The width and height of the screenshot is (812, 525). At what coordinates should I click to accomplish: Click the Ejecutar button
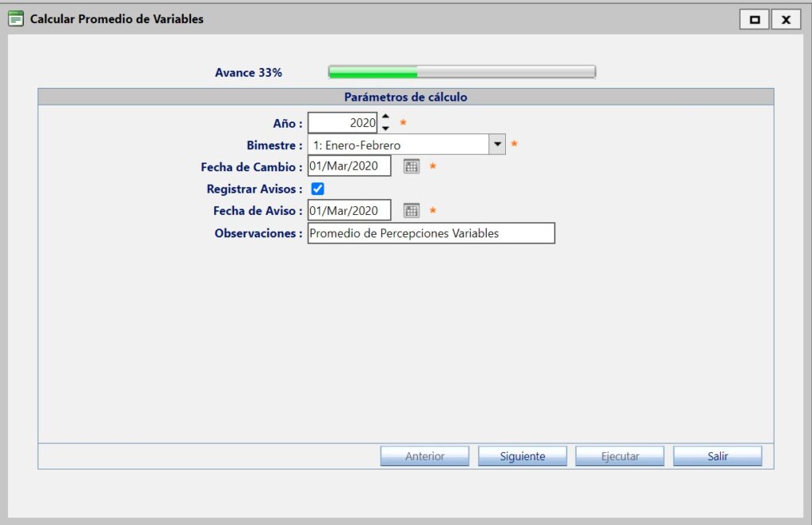[619, 456]
